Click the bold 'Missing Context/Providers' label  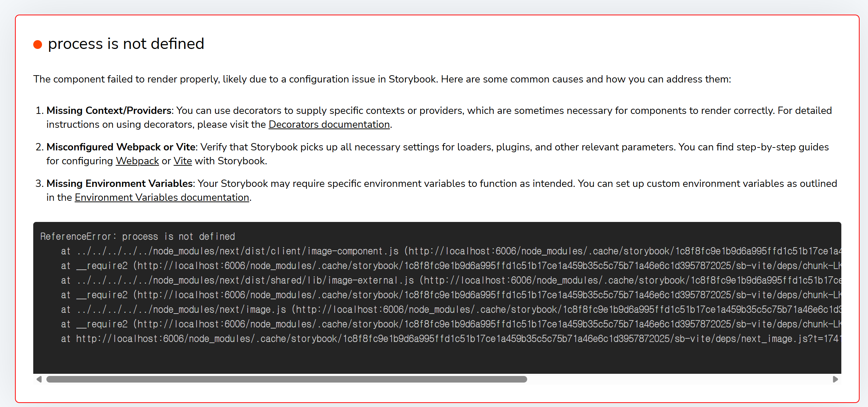(x=109, y=111)
